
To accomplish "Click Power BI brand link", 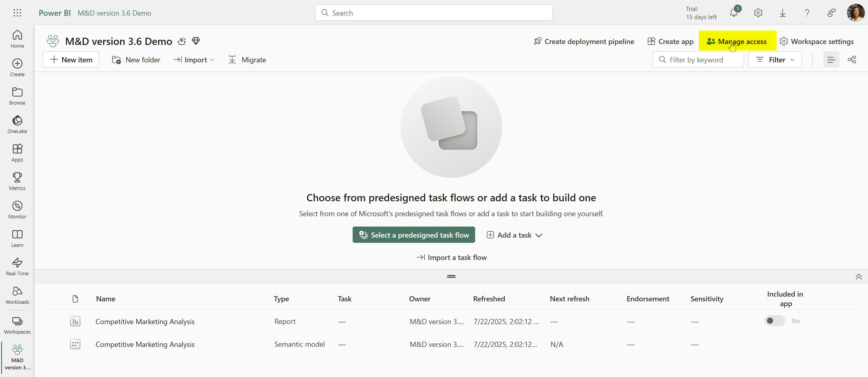I will click(x=54, y=13).
